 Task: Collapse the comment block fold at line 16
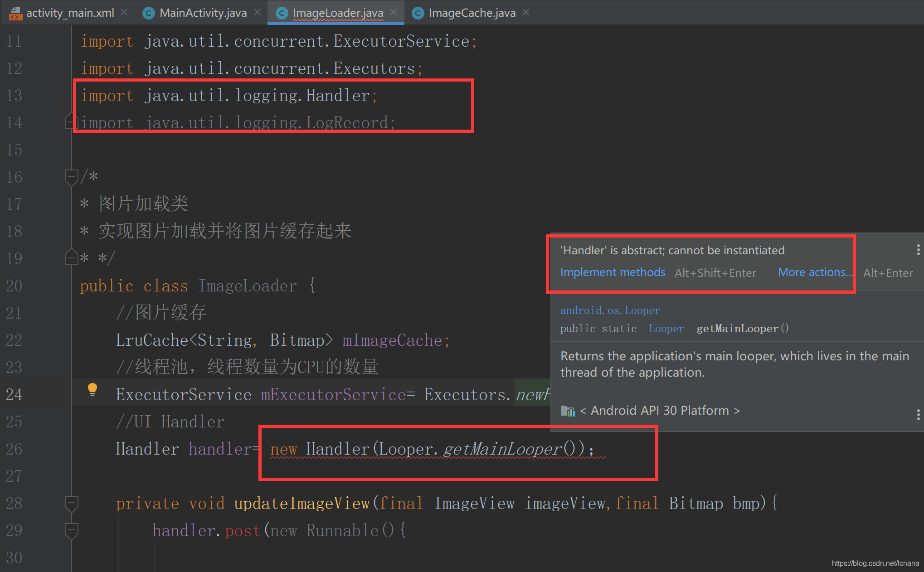71,178
